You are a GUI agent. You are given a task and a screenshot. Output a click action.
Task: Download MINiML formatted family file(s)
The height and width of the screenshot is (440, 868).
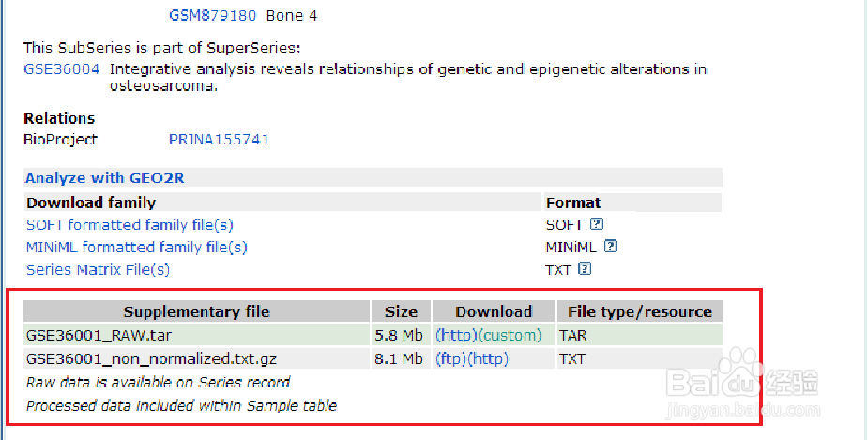pos(136,247)
